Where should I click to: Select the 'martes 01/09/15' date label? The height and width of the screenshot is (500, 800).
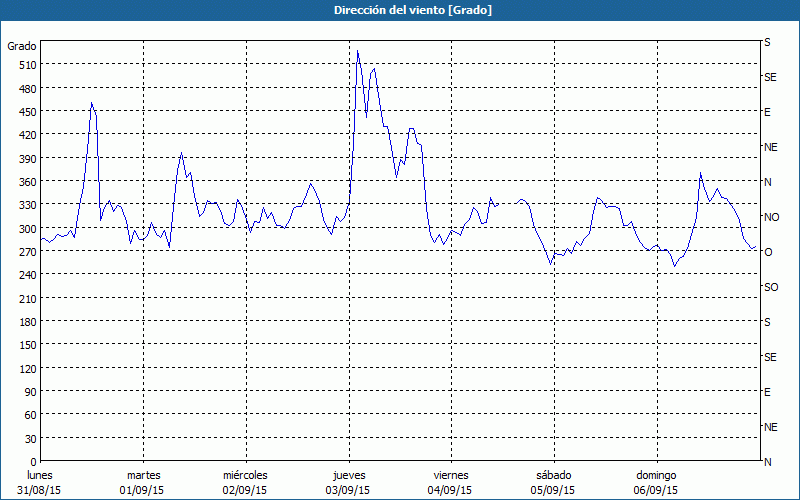click(143, 482)
